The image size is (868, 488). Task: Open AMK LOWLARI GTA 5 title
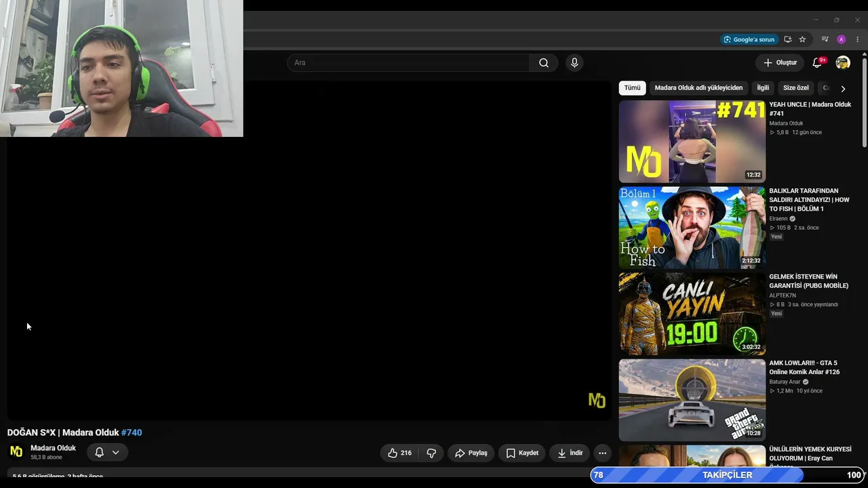(x=804, y=367)
